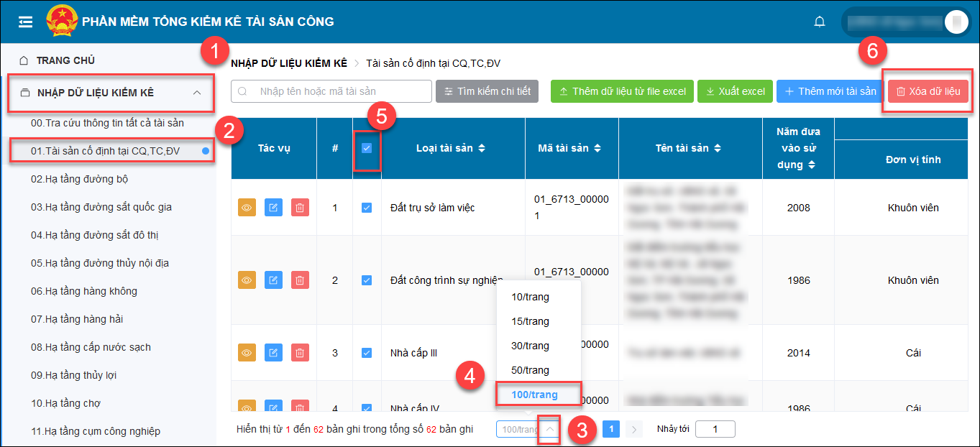Open 00.Tra cứu thông tin tất cả tài sản
The width and height of the screenshot is (980, 447).
[108, 123]
